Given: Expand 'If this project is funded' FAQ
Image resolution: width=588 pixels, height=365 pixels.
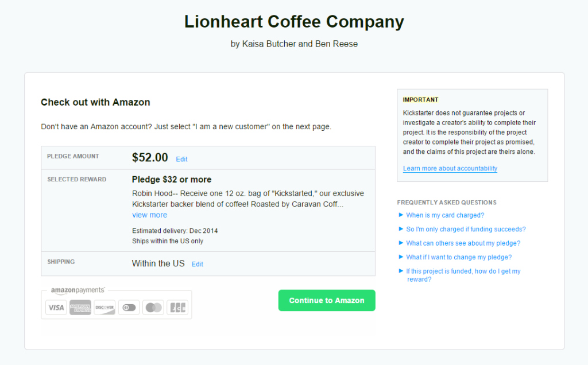Looking at the screenshot, I should (x=463, y=275).
